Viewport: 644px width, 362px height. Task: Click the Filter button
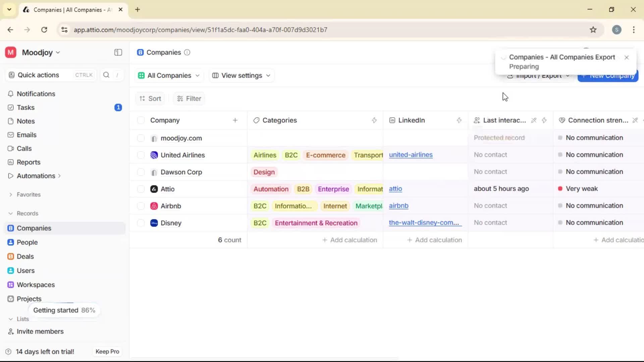pyautogui.click(x=189, y=99)
